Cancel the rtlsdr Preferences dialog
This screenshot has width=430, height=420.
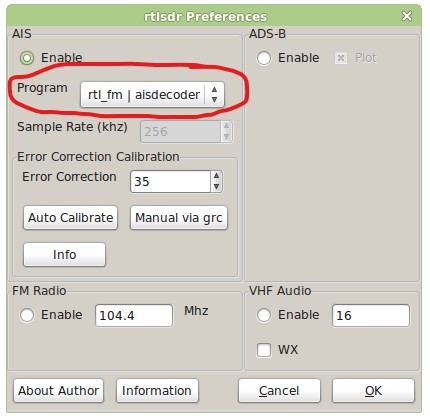point(279,391)
